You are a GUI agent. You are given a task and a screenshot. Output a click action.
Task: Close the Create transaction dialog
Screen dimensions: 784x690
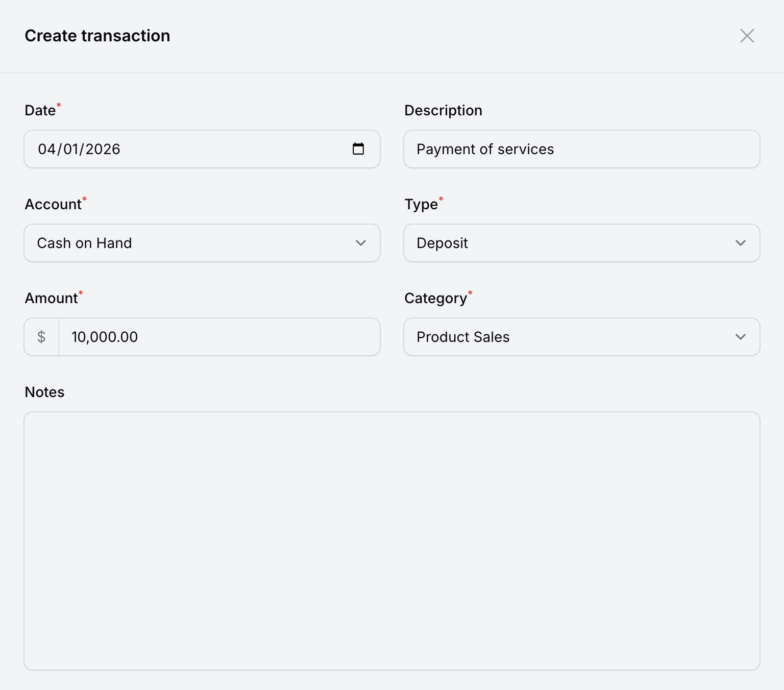[747, 36]
